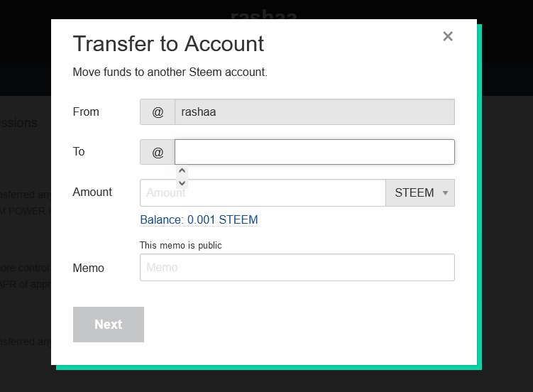Increase amount with the up stepper arrow
The height and width of the screenshot is (392, 533).
[182, 170]
